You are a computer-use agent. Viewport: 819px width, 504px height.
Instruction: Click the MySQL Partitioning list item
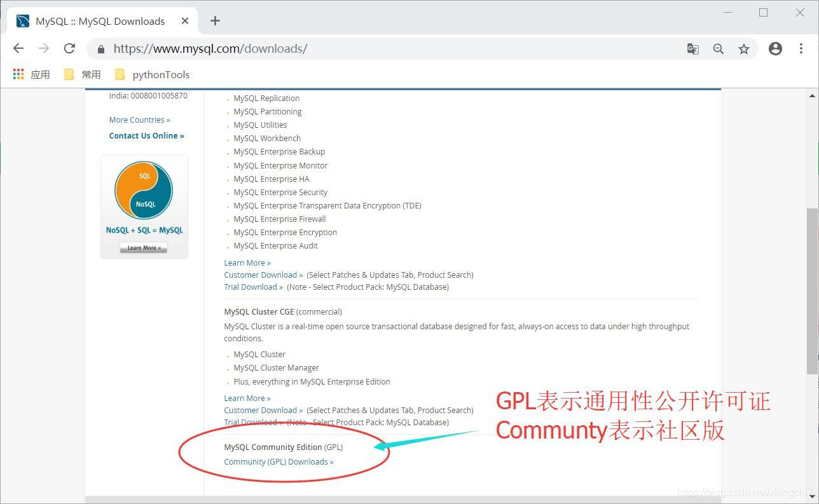coord(268,111)
